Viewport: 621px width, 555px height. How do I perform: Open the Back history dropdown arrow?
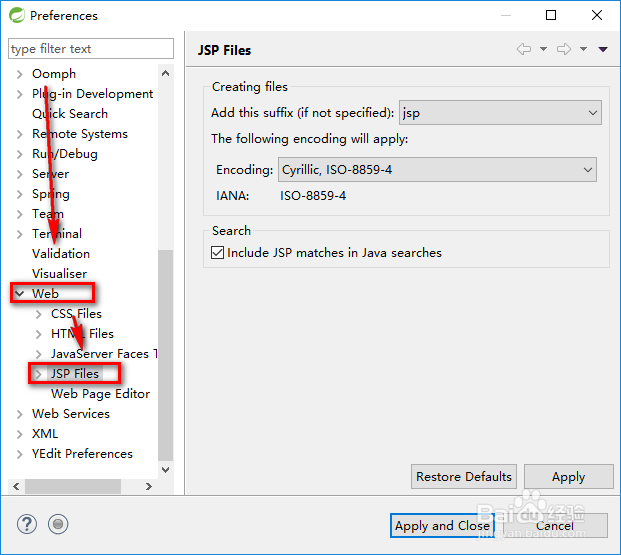[x=543, y=49]
